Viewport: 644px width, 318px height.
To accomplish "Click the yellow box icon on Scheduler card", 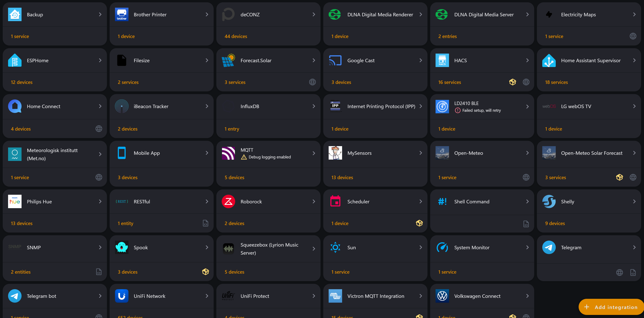I will click(x=419, y=223).
